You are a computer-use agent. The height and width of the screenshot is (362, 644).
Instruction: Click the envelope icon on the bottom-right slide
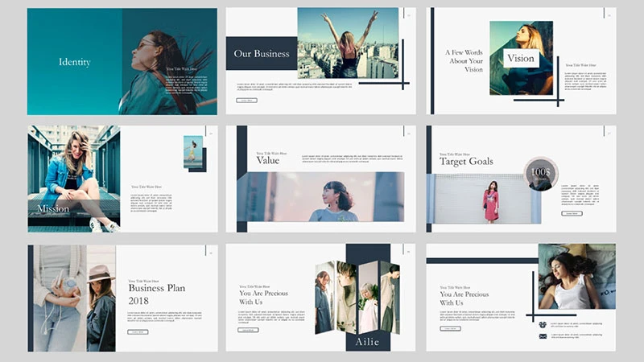[x=543, y=336]
